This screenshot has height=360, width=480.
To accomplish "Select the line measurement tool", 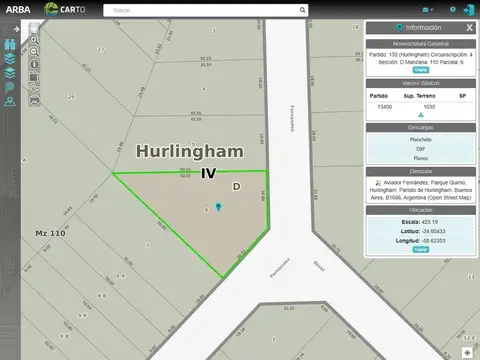I will click(34, 88).
